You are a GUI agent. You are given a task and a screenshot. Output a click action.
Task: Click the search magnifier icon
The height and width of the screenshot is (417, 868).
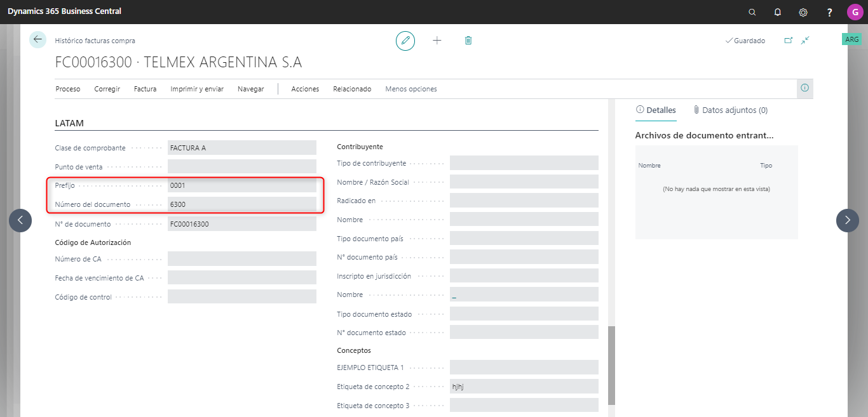(x=752, y=12)
